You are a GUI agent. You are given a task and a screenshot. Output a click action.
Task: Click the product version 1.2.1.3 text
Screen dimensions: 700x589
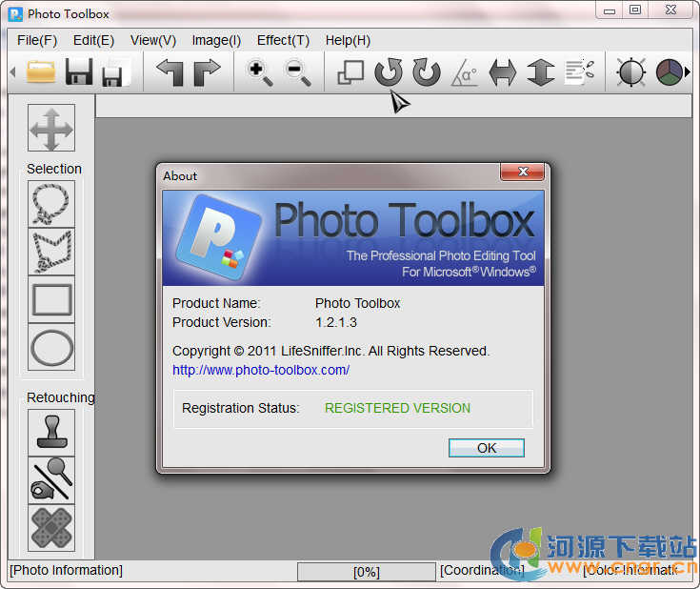336,322
